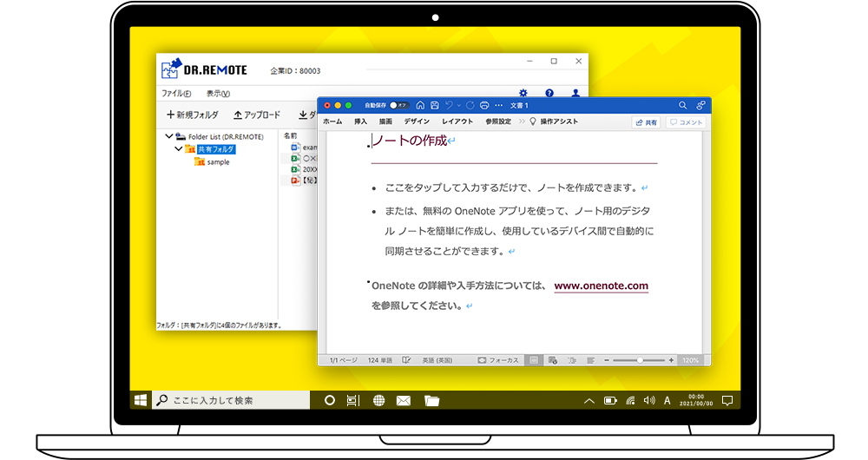Toggle the AutoSave switch in Word
This screenshot has width=868, height=460.
tap(398, 105)
